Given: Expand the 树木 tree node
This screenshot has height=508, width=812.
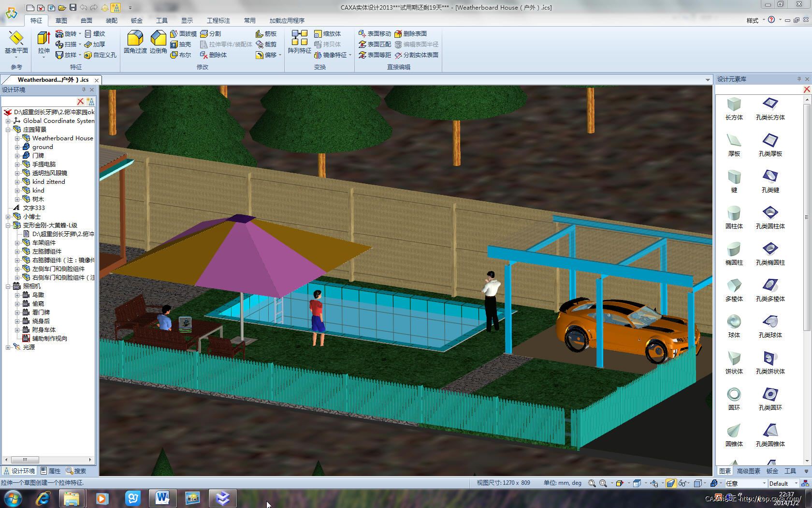Looking at the screenshot, I should click(17, 199).
